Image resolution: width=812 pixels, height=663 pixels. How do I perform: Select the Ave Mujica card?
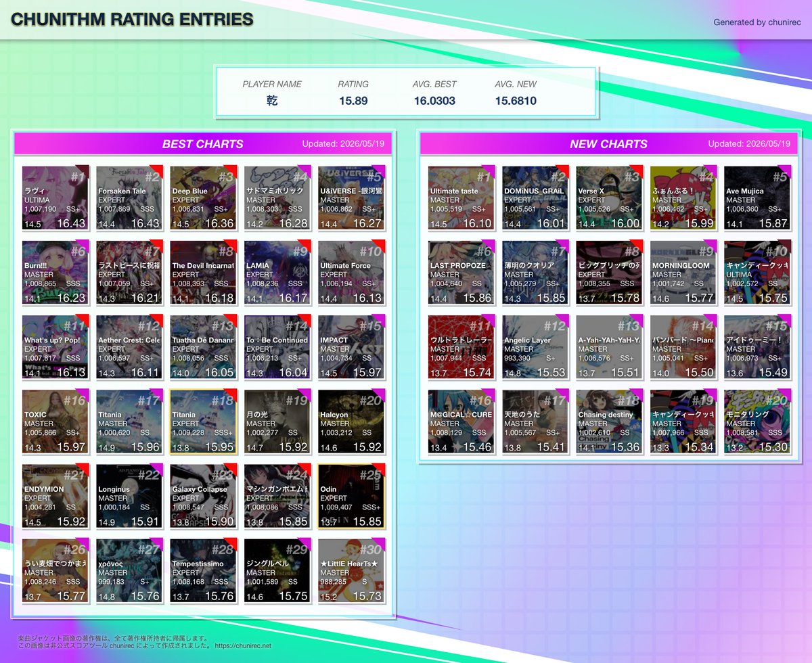(x=757, y=198)
